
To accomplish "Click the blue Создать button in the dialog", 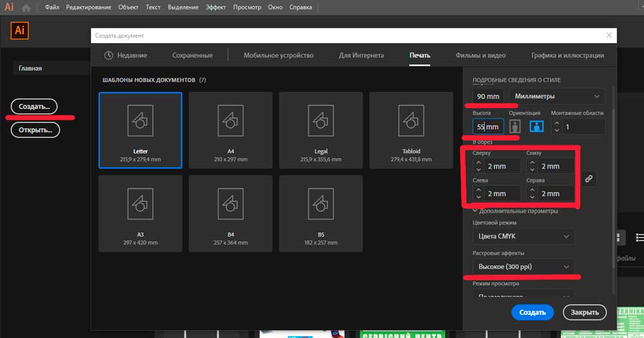I will pyautogui.click(x=533, y=312).
